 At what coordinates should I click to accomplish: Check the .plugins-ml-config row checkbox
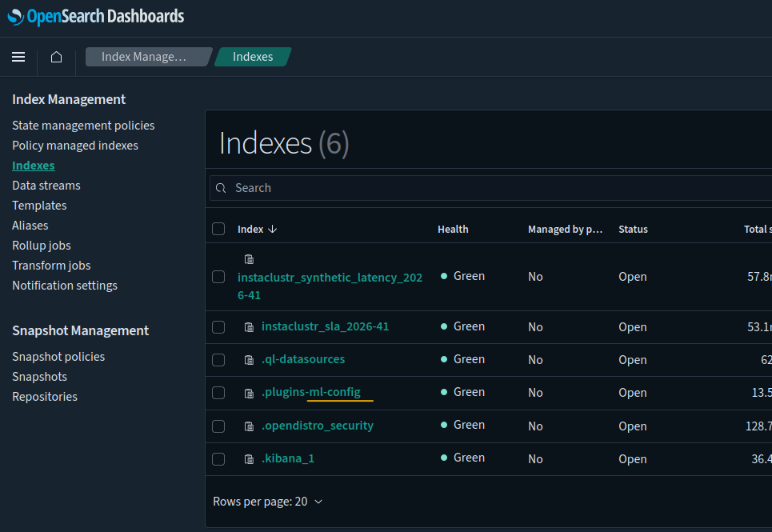point(218,393)
